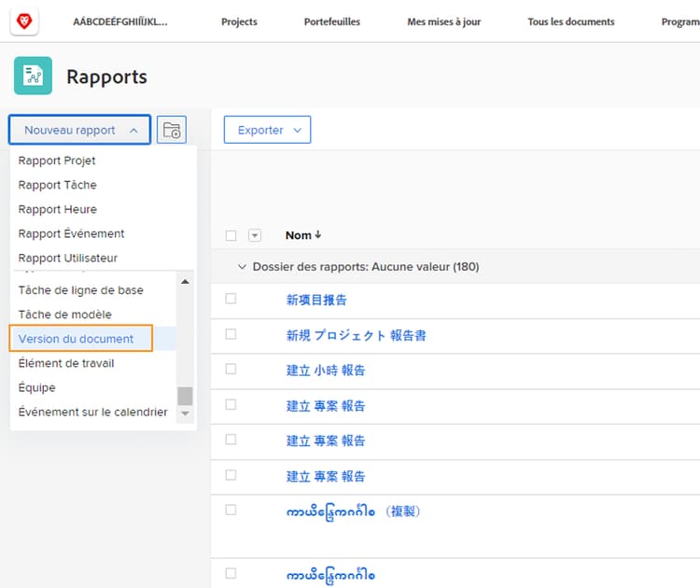This screenshot has height=588, width=700.
Task: Open the 新規 プロジェクト 報告書 report
Action: click(x=356, y=335)
